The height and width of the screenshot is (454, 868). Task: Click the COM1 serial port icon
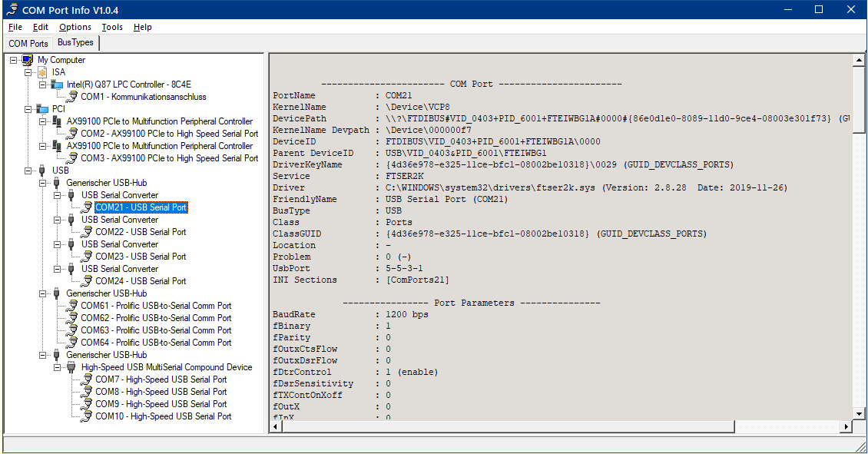pos(72,97)
